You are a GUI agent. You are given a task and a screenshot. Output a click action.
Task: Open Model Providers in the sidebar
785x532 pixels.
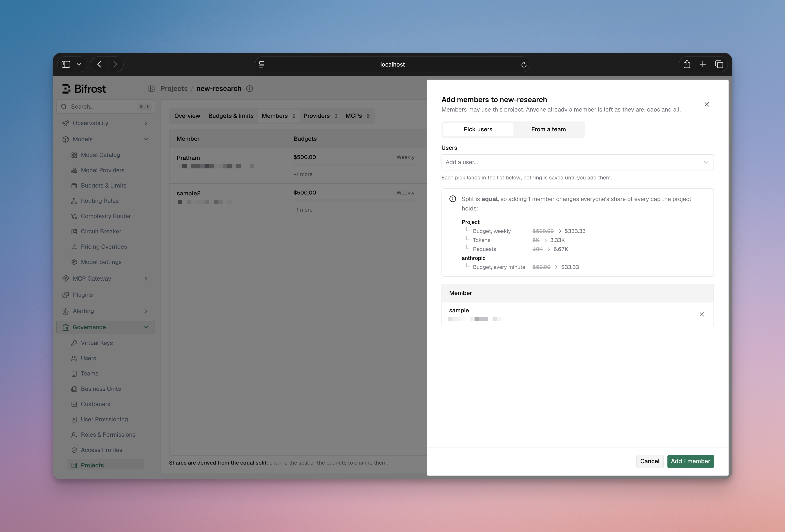102,170
